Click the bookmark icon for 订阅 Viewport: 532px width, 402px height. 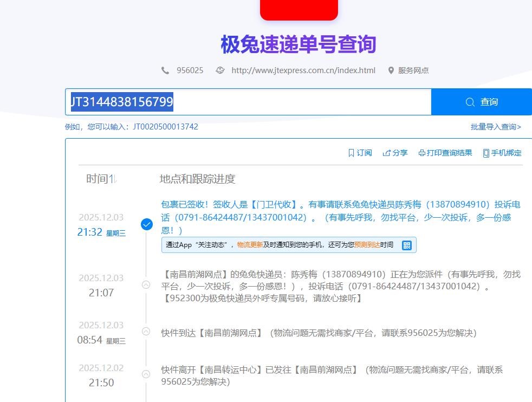(351, 153)
